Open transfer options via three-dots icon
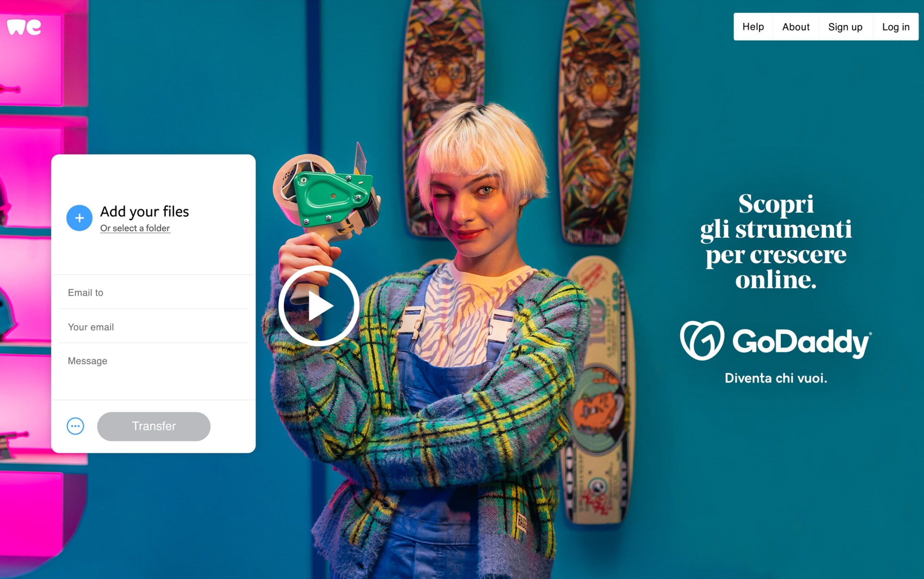 coord(75,426)
